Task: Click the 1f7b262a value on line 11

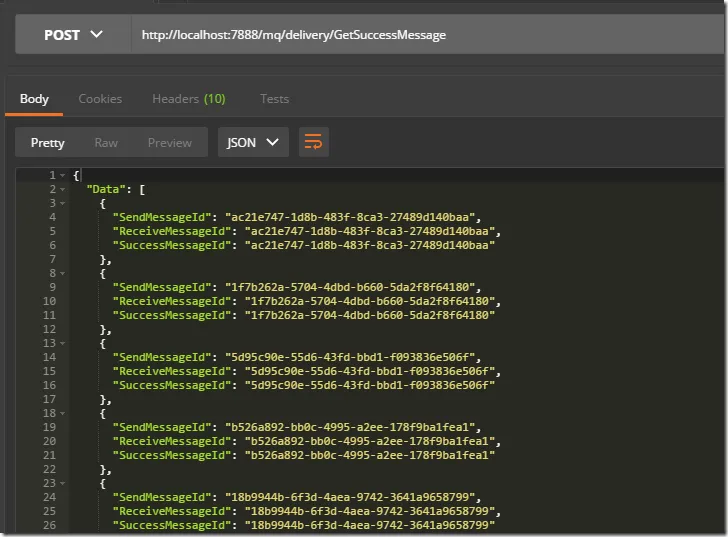Action: [370, 315]
